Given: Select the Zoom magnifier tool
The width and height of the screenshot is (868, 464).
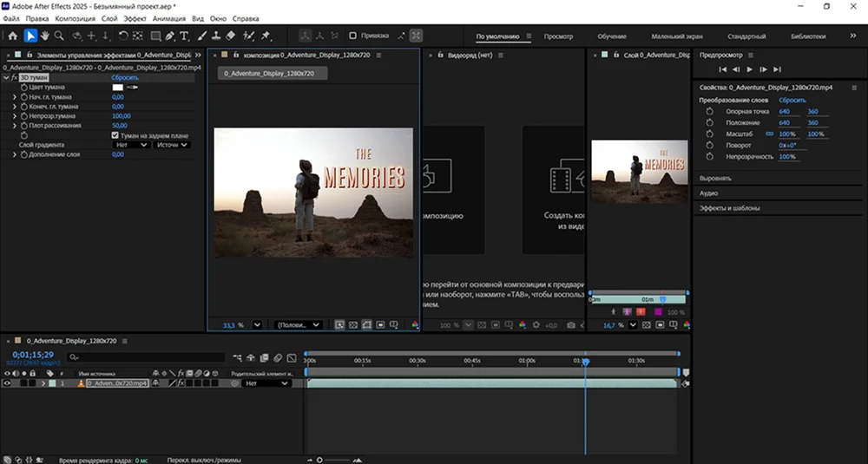Looking at the screenshot, I should tap(59, 36).
